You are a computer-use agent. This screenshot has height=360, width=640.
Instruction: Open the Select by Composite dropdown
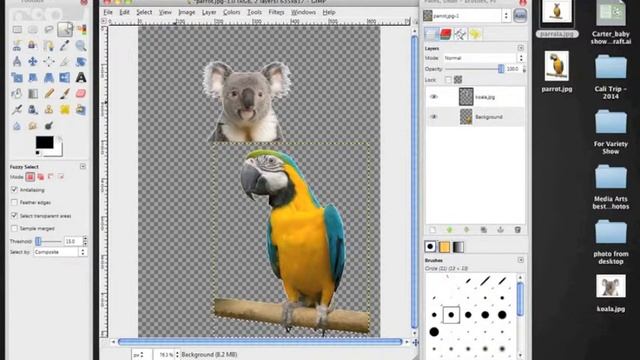click(x=60, y=252)
